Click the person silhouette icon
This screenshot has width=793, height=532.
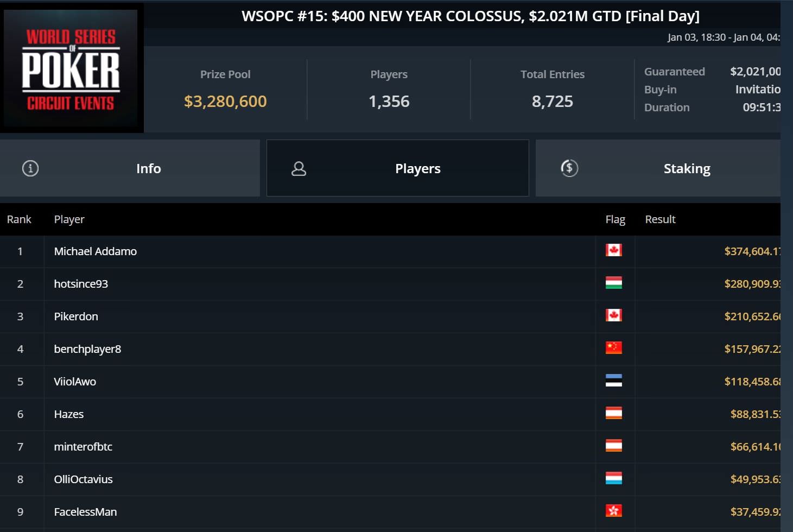[x=299, y=169]
